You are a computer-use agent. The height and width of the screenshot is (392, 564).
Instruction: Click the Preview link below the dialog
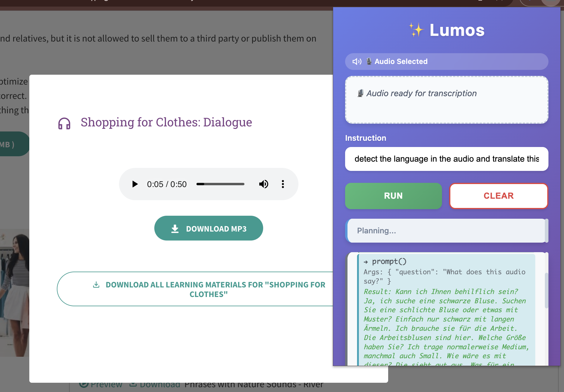101,385
